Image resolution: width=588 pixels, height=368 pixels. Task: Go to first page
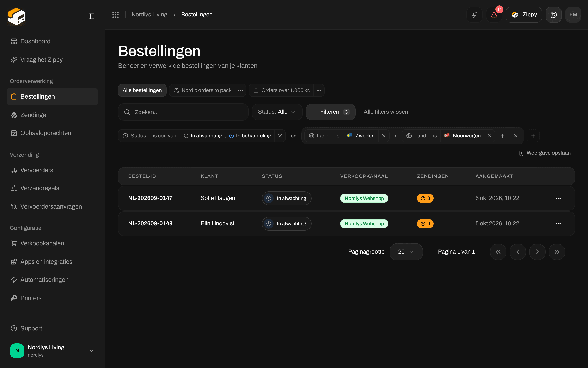click(x=498, y=252)
